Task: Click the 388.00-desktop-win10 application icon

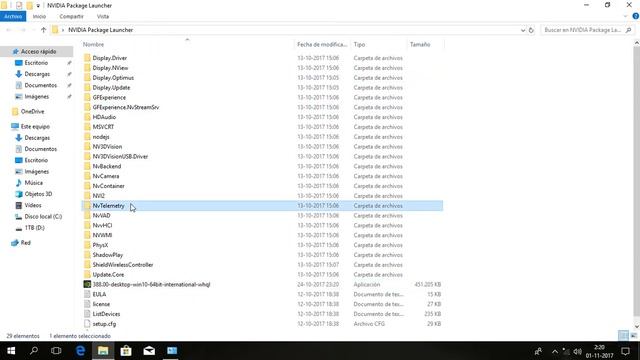Action: [x=87, y=284]
